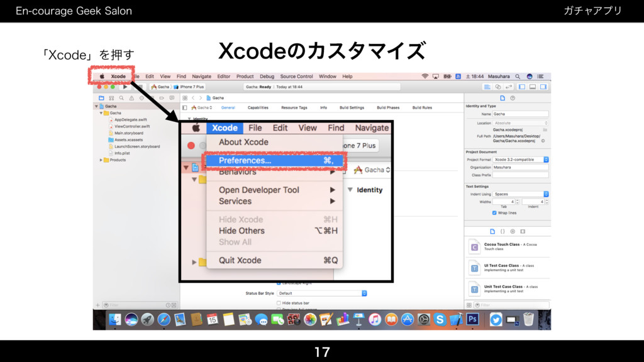Open the Indent Using dropdown

(521, 194)
